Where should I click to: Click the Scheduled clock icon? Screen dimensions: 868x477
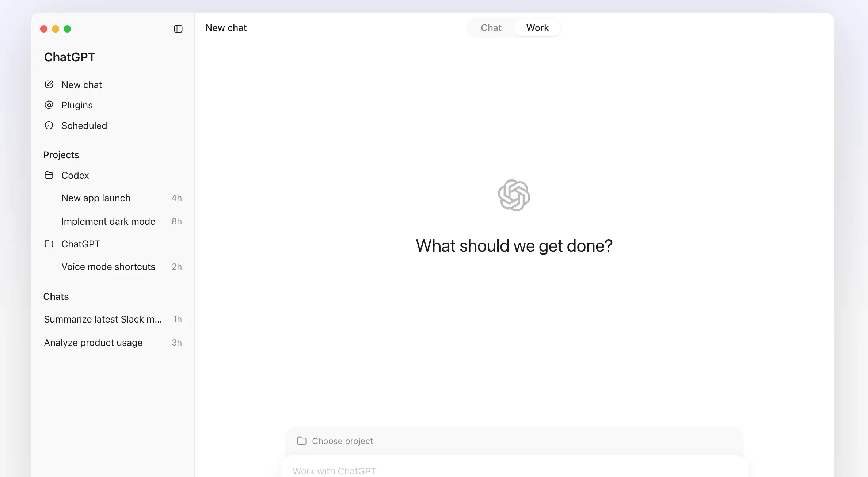pos(49,125)
